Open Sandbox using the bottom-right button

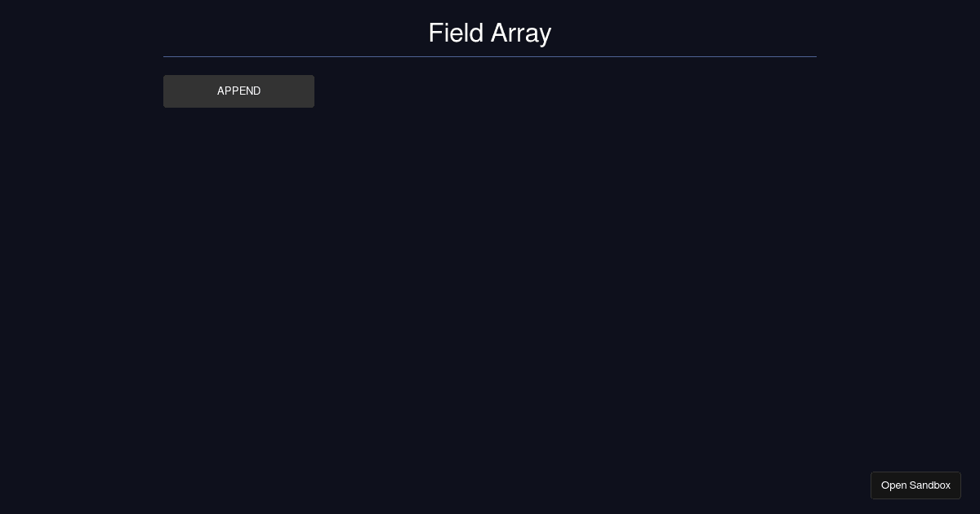tap(915, 485)
